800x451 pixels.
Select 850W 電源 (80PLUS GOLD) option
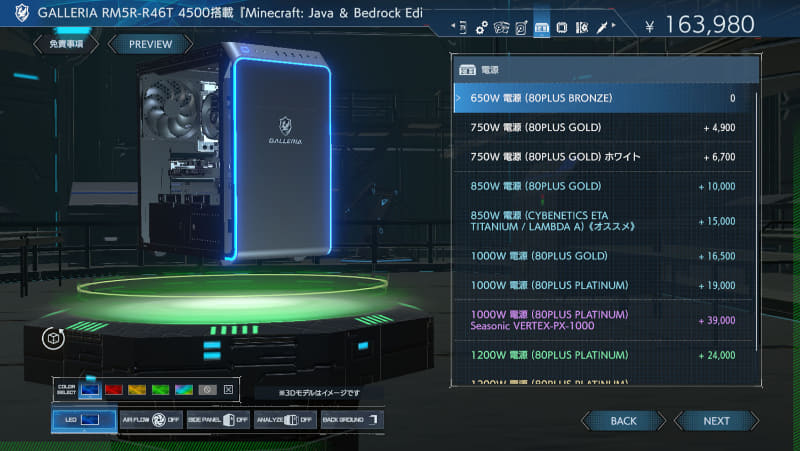tap(603, 186)
